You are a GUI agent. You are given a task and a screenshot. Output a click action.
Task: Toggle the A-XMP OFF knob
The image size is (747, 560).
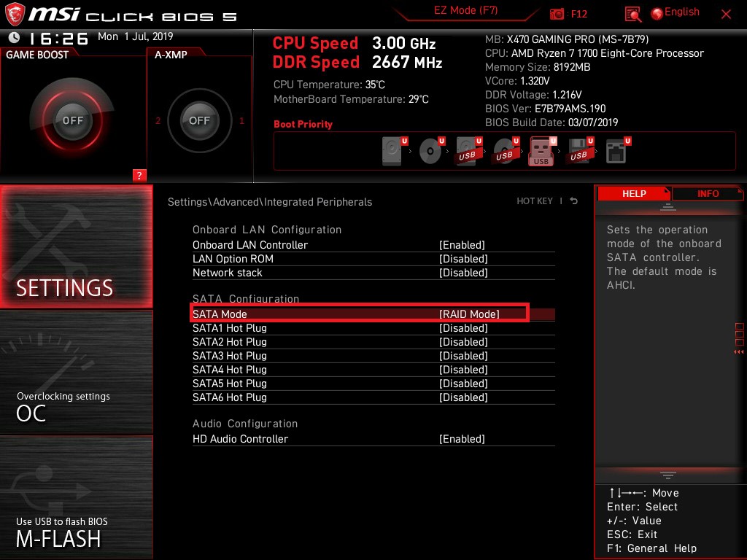click(199, 120)
